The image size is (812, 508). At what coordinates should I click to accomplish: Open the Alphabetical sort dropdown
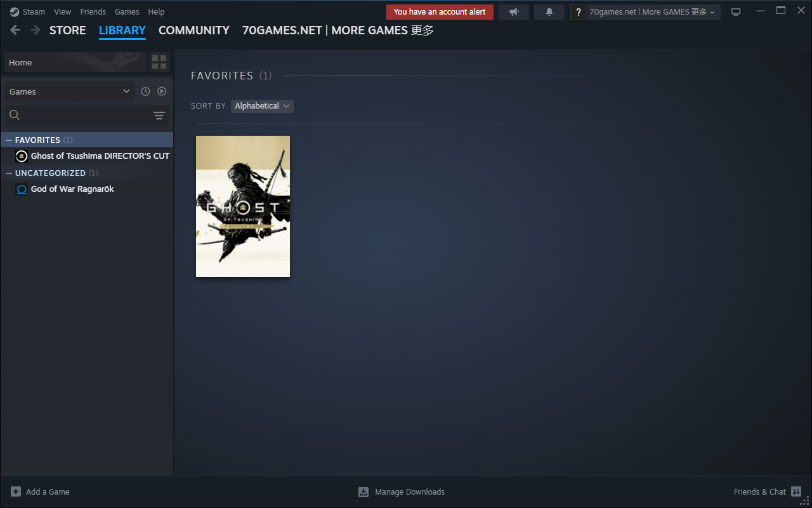(x=262, y=106)
